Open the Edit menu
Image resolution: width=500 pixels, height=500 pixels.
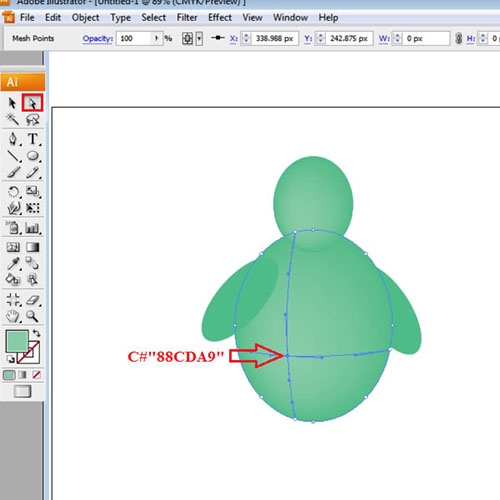(53, 17)
